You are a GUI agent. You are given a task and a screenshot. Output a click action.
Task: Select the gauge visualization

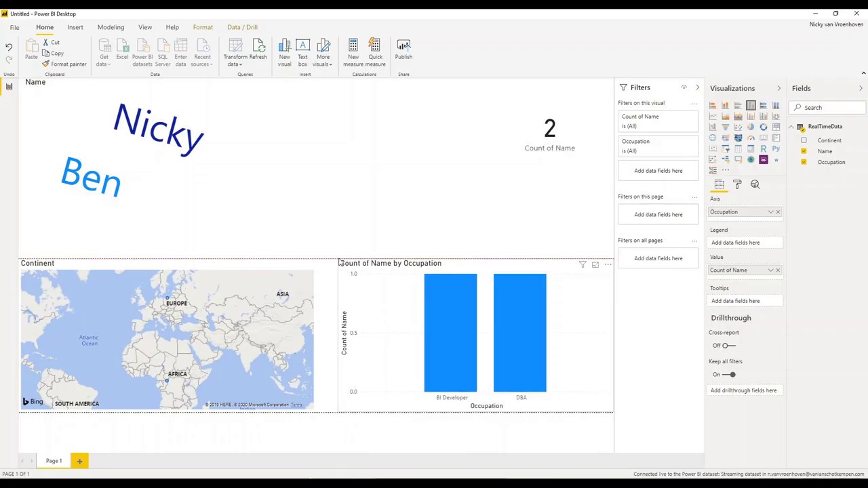point(751,138)
